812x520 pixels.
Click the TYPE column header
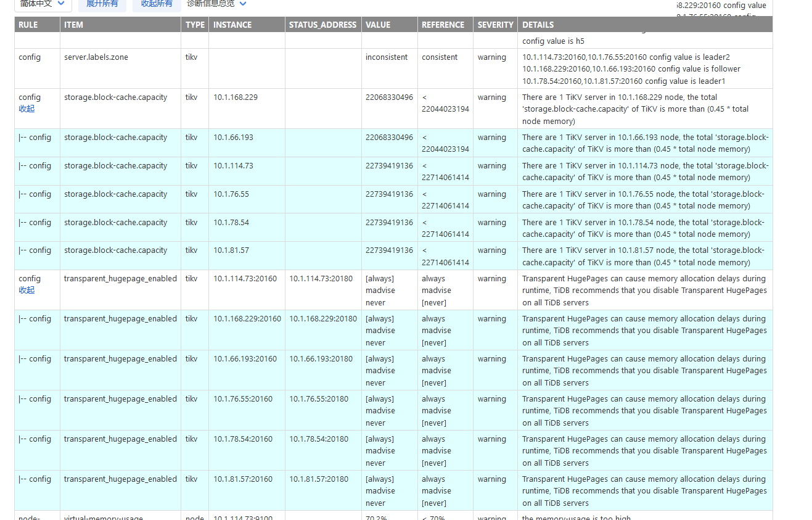point(195,25)
